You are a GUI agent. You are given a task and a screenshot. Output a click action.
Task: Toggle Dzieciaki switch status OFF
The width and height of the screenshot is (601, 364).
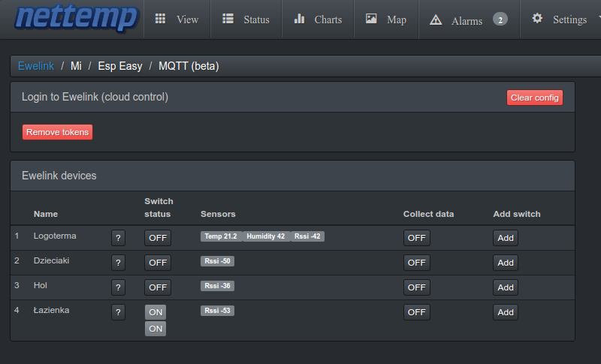pyautogui.click(x=158, y=263)
